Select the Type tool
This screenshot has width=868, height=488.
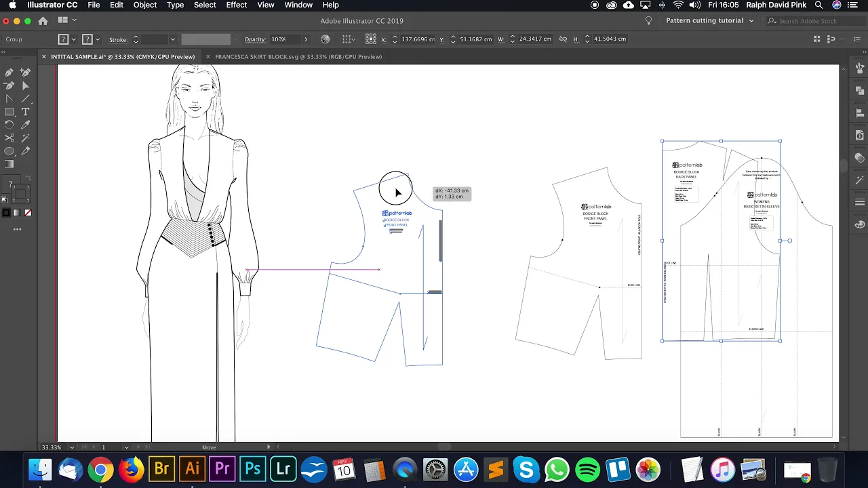point(26,112)
